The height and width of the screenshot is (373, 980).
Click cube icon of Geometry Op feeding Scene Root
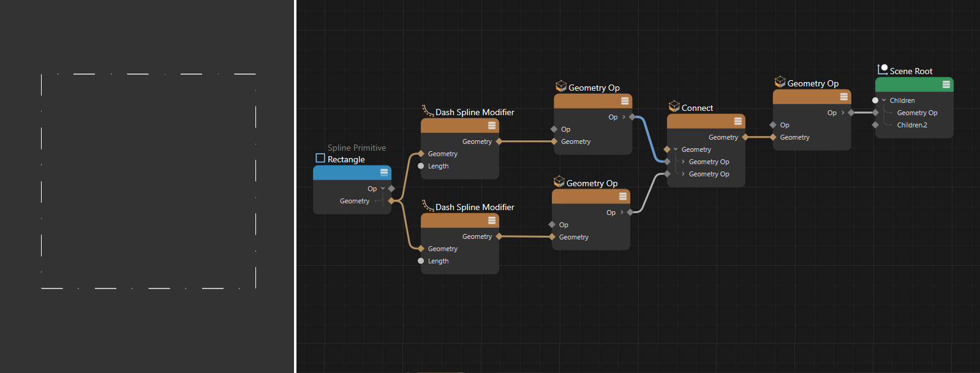click(x=780, y=82)
